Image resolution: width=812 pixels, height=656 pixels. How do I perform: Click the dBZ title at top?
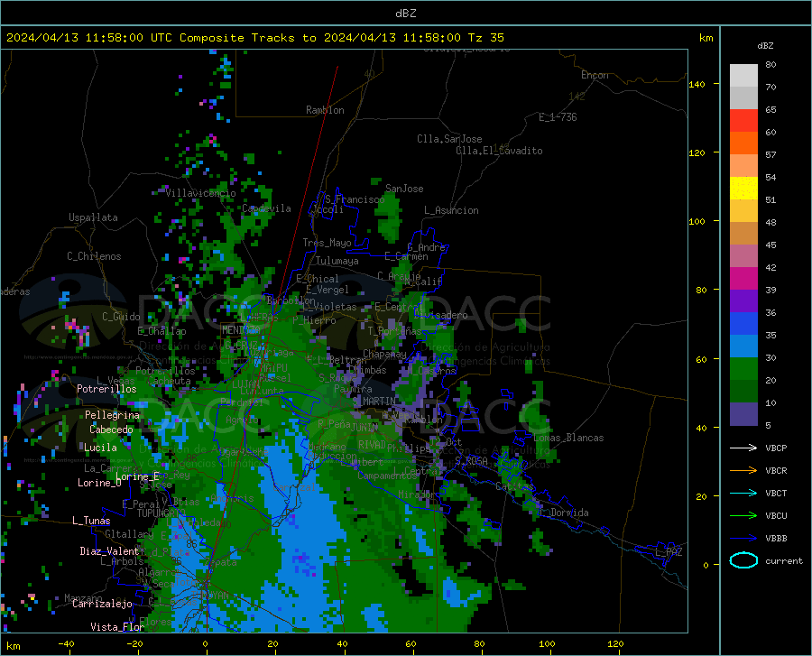coord(405,14)
